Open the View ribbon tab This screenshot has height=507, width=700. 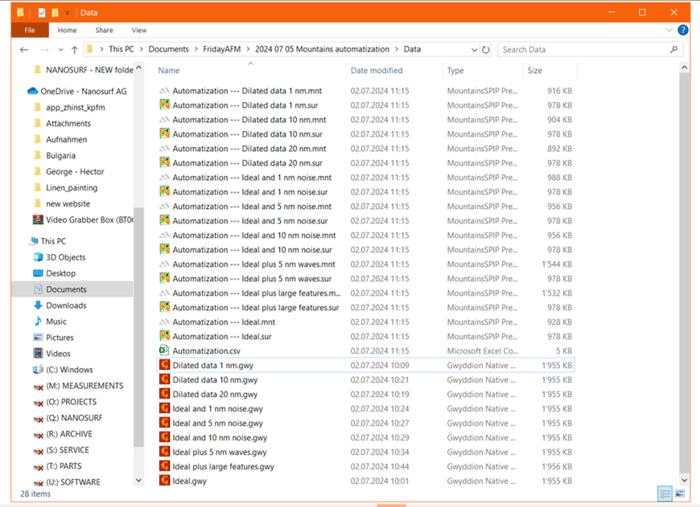point(139,30)
